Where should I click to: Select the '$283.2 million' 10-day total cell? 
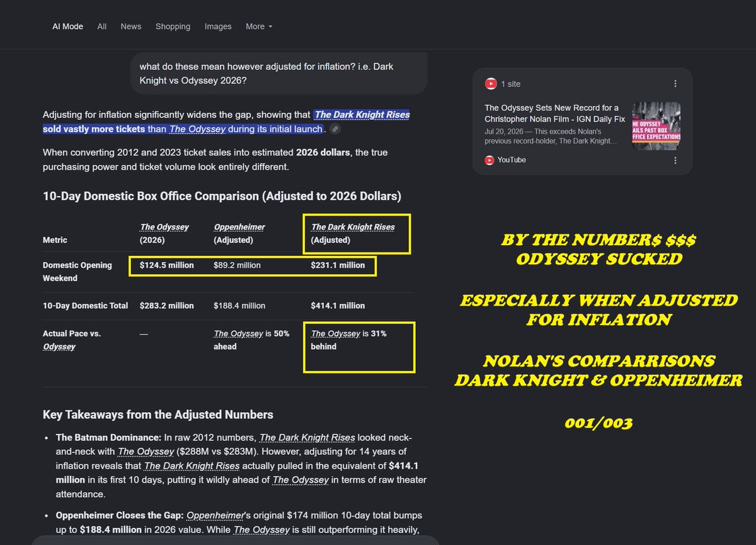[x=167, y=306]
